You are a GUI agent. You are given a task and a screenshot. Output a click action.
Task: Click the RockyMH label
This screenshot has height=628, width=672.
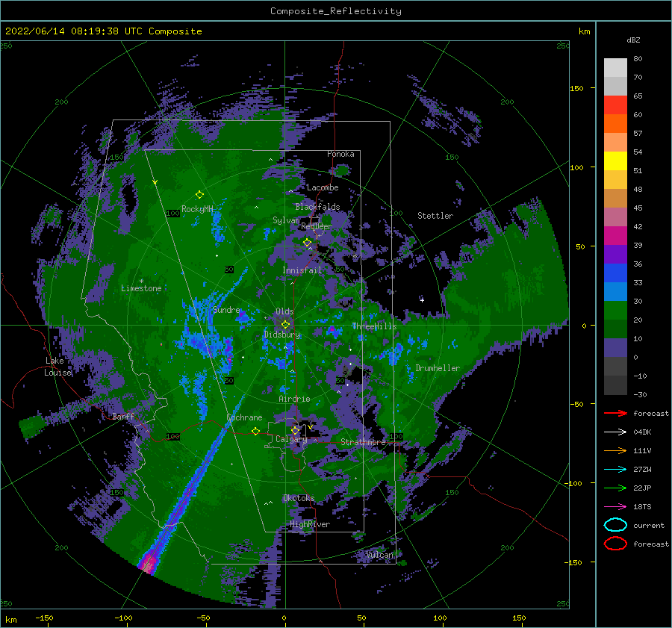pyautogui.click(x=197, y=209)
